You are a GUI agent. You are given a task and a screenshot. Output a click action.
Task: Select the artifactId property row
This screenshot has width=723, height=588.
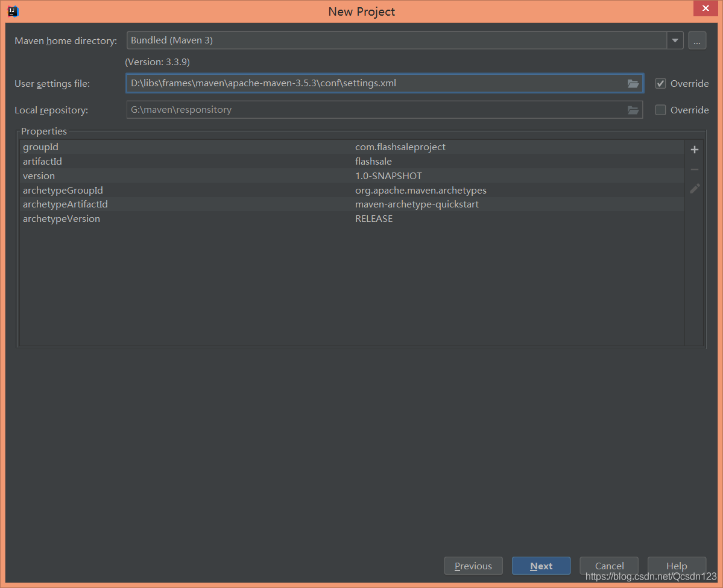pos(352,162)
